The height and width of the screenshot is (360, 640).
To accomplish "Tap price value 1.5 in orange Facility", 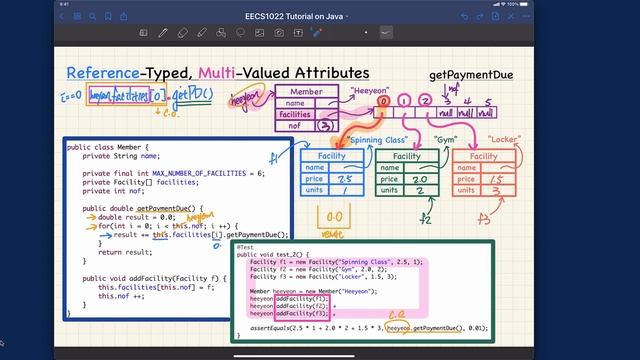I will (496, 180).
